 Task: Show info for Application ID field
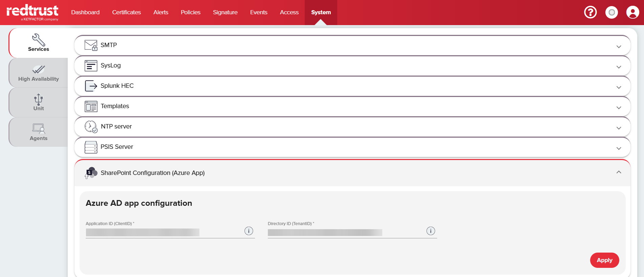pos(249,231)
